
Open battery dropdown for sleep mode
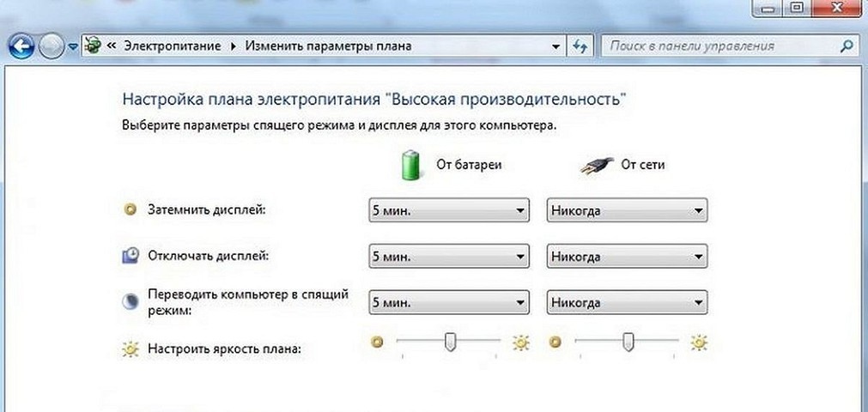(449, 302)
